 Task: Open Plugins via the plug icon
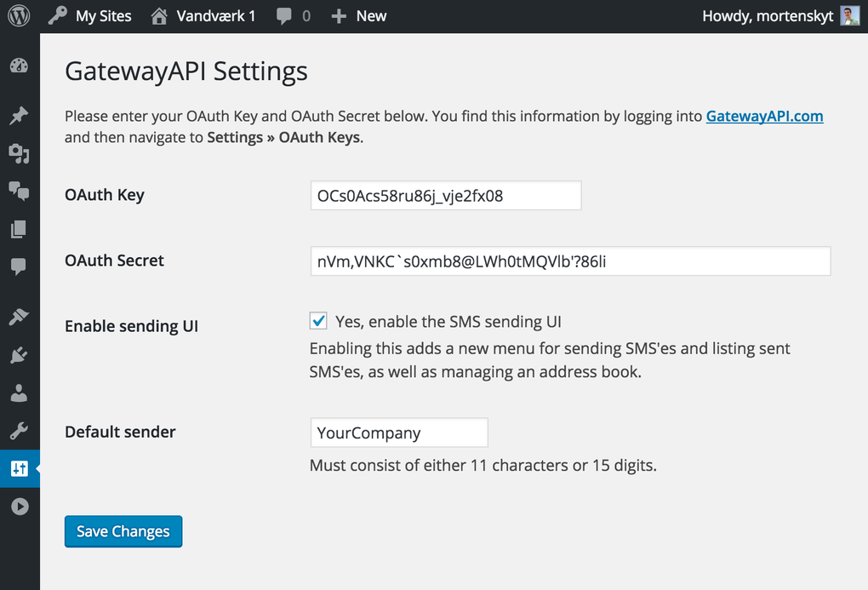19,354
